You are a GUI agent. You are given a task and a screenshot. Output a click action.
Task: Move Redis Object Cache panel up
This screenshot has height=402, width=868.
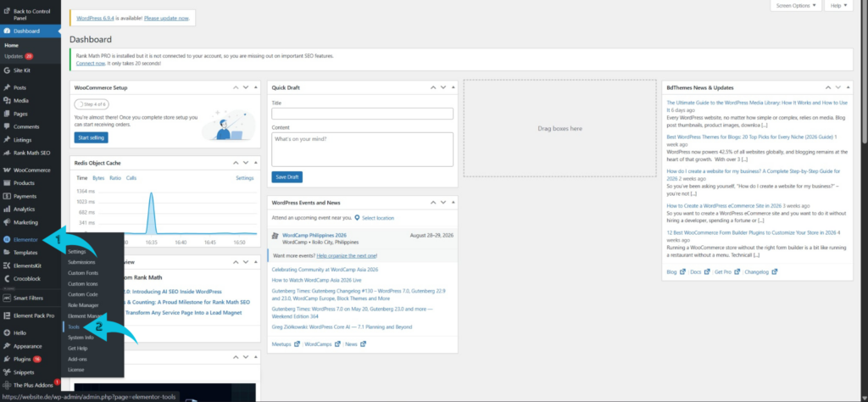pos(236,163)
